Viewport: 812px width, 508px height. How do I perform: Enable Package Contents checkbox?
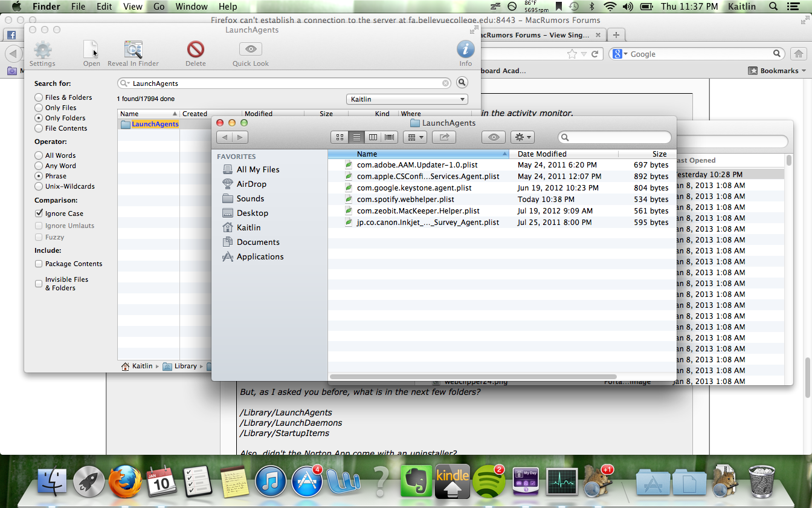pyautogui.click(x=39, y=264)
